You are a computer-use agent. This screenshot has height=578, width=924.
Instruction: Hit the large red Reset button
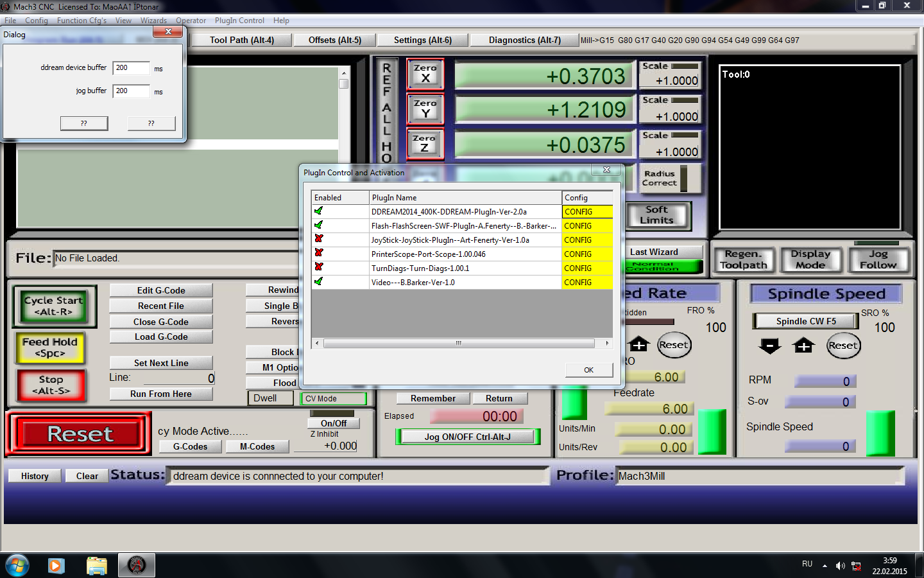coord(80,434)
